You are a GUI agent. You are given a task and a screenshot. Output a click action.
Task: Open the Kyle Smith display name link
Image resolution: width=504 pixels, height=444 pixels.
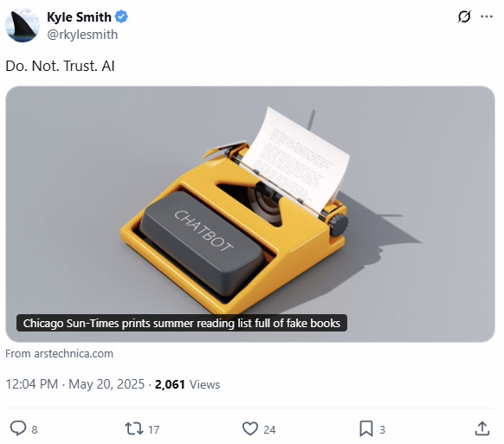pyautogui.click(x=79, y=17)
